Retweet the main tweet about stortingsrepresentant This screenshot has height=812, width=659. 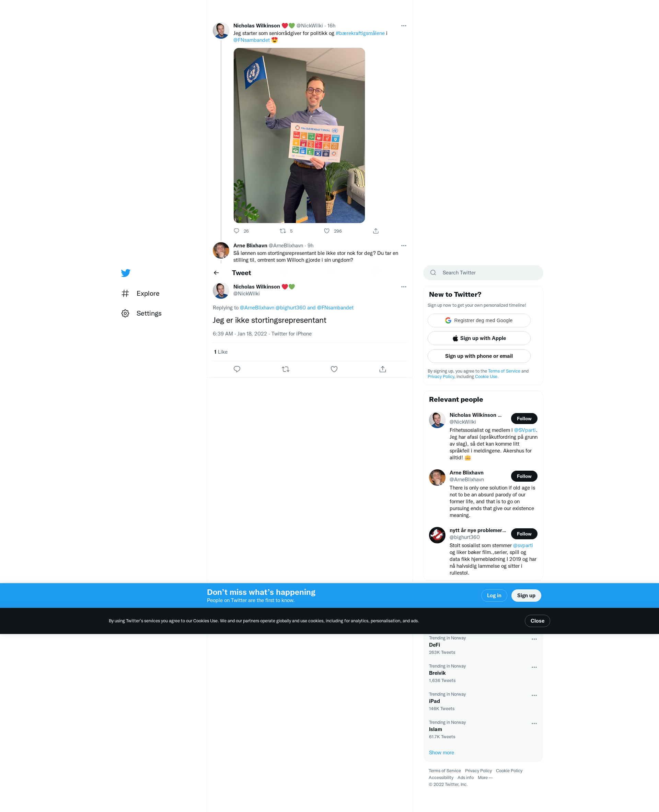pyautogui.click(x=286, y=369)
